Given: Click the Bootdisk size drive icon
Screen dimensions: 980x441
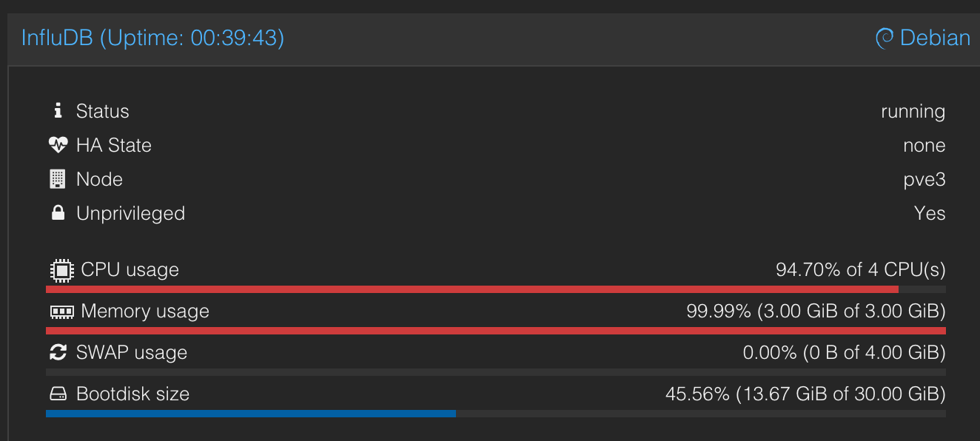Looking at the screenshot, I should pyautogui.click(x=58, y=394).
